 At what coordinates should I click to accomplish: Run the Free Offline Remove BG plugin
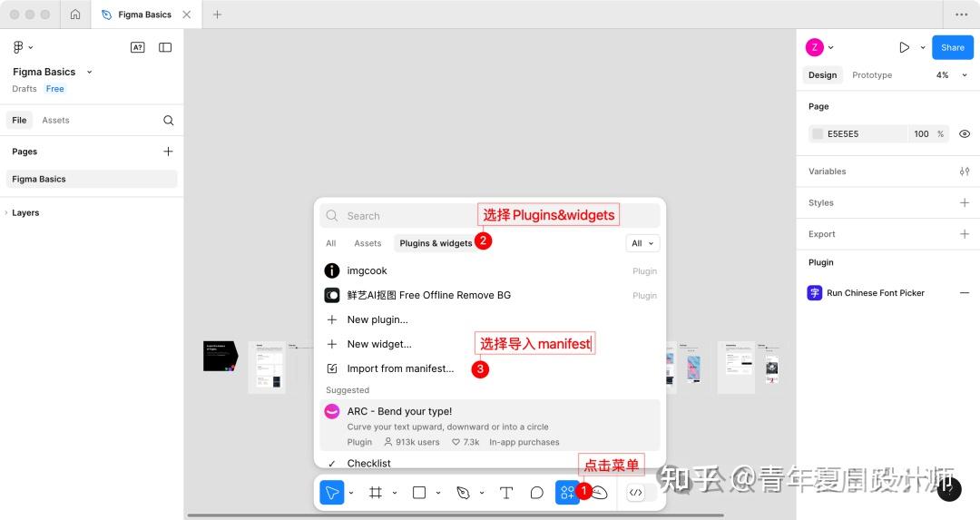tap(491, 295)
